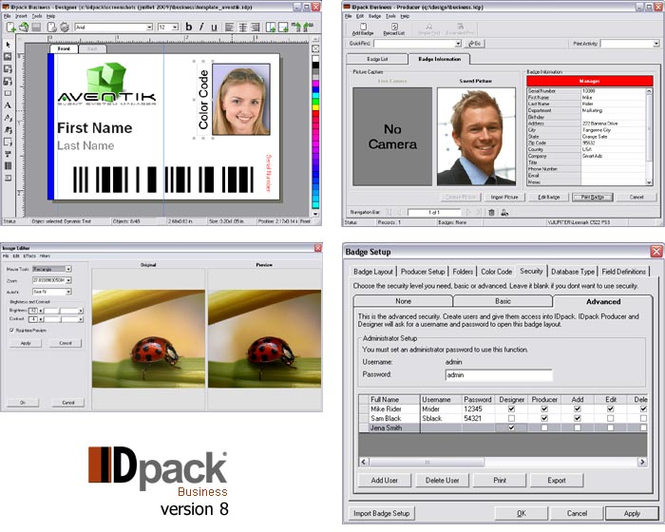Center-align text in Designer toolbar
The image size is (665, 532).
(243, 27)
